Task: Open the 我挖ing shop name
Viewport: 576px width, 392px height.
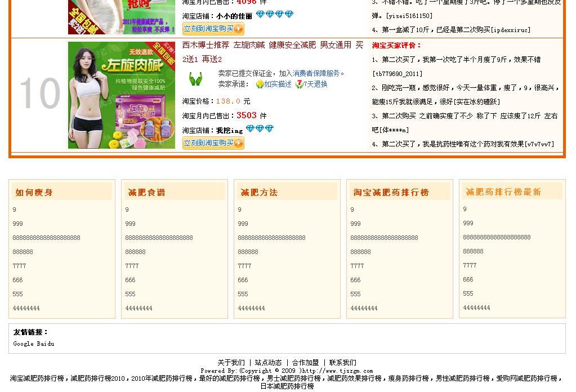Action: (229, 131)
